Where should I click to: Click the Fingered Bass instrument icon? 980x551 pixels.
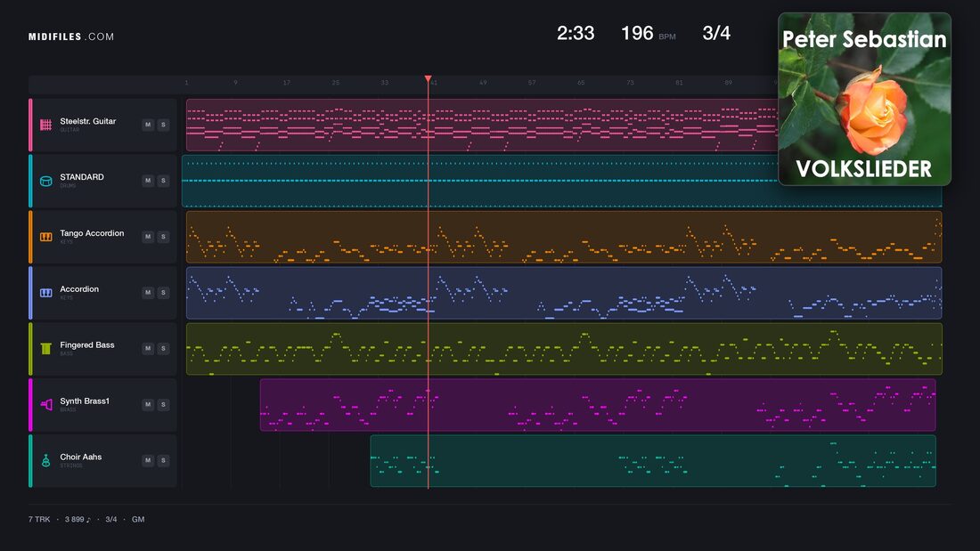tap(45, 349)
